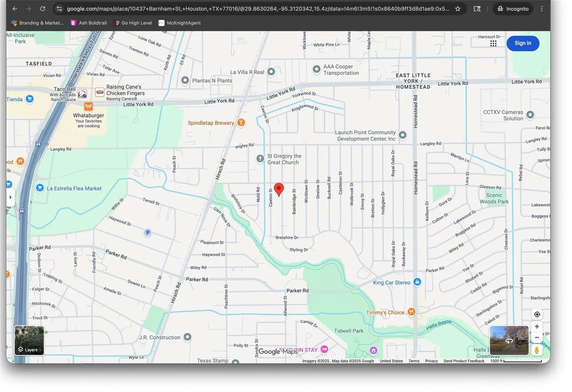Open the Go High Level bookmark
The height and width of the screenshot is (392, 572).
click(133, 23)
